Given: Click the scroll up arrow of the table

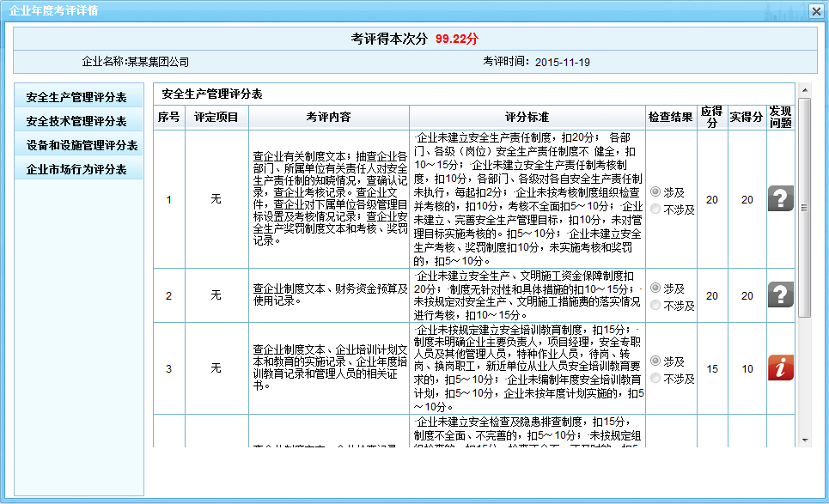Looking at the screenshot, I should 804,89.
